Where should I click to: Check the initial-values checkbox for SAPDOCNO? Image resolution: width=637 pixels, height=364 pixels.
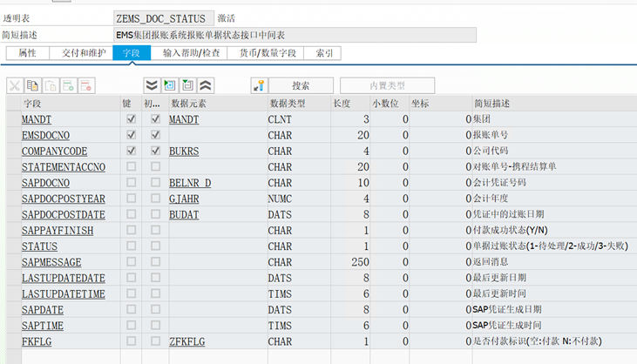click(x=155, y=182)
